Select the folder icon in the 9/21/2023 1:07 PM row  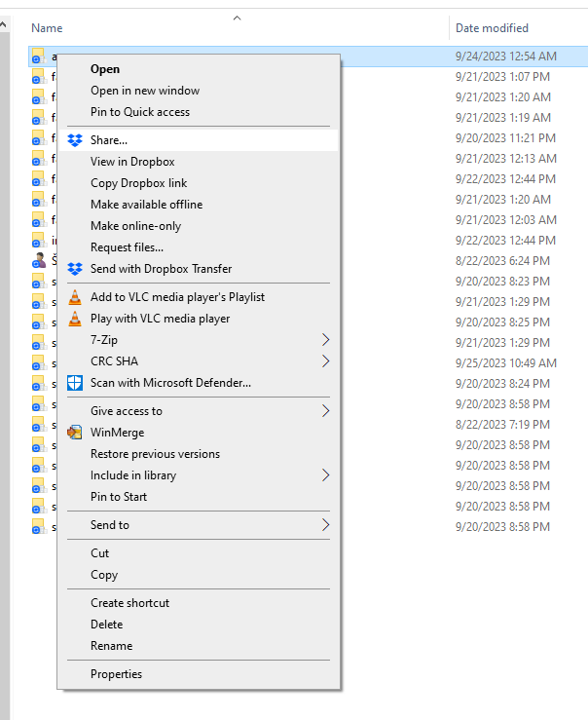(39, 76)
